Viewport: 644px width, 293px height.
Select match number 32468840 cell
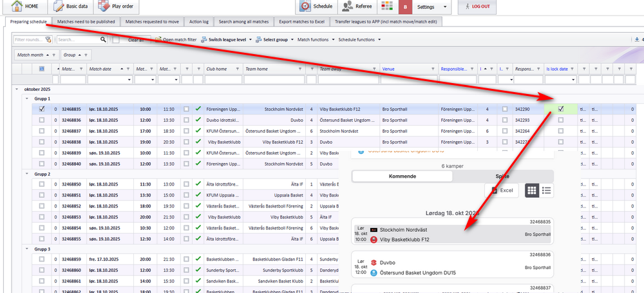[72, 163]
